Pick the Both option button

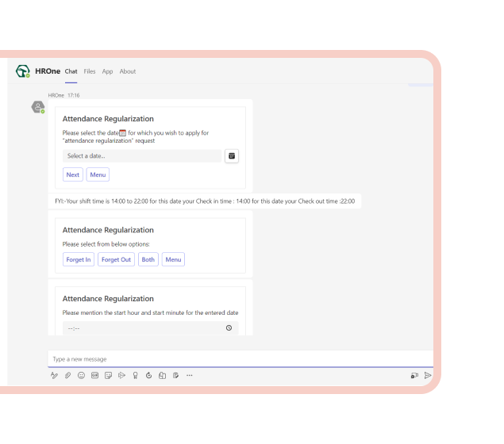148,259
